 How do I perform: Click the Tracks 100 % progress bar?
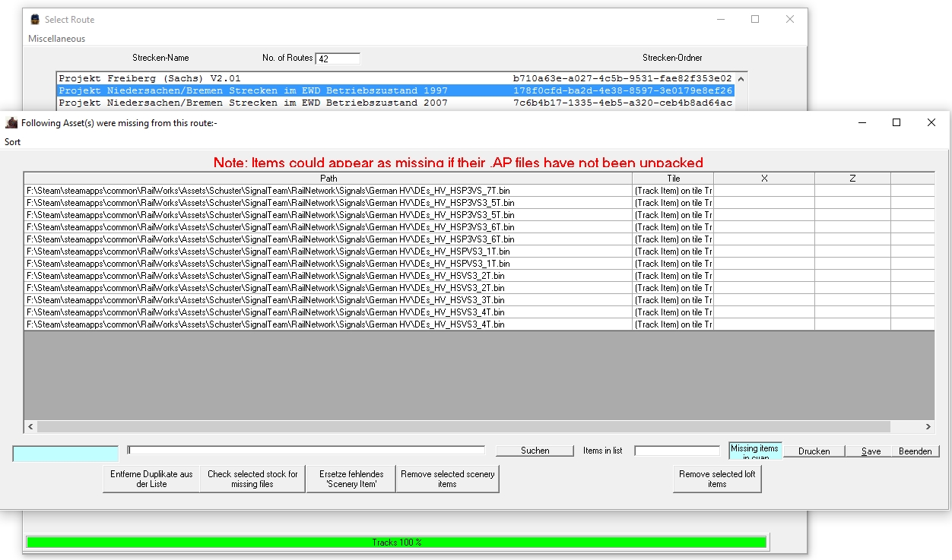click(396, 543)
